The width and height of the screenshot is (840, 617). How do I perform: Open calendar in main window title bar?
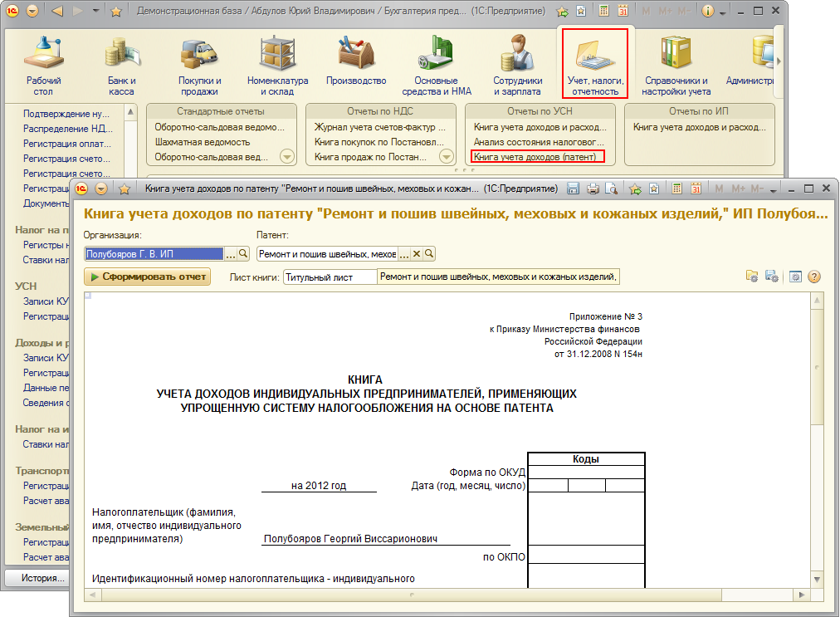pos(623,11)
